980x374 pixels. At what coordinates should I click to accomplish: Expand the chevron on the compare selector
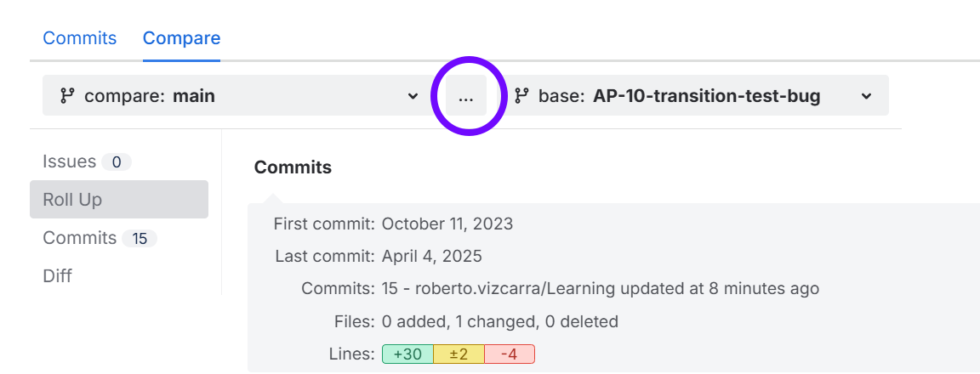point(413,96)
